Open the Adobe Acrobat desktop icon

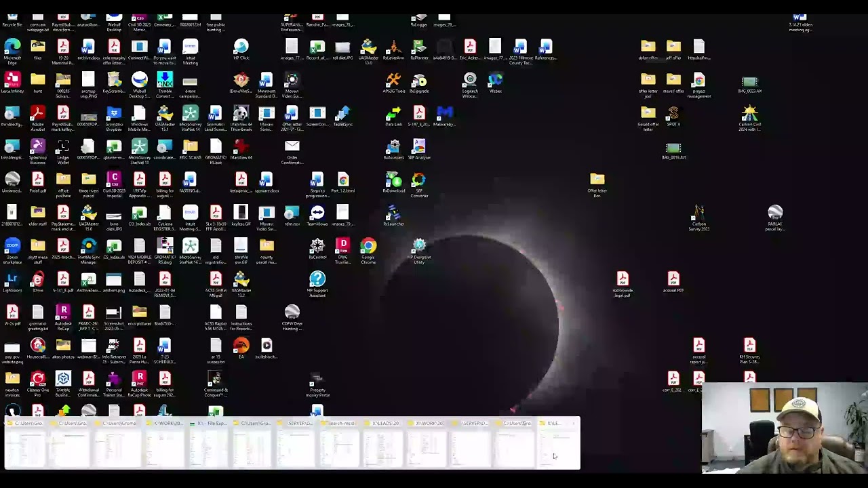coord(37,114)
